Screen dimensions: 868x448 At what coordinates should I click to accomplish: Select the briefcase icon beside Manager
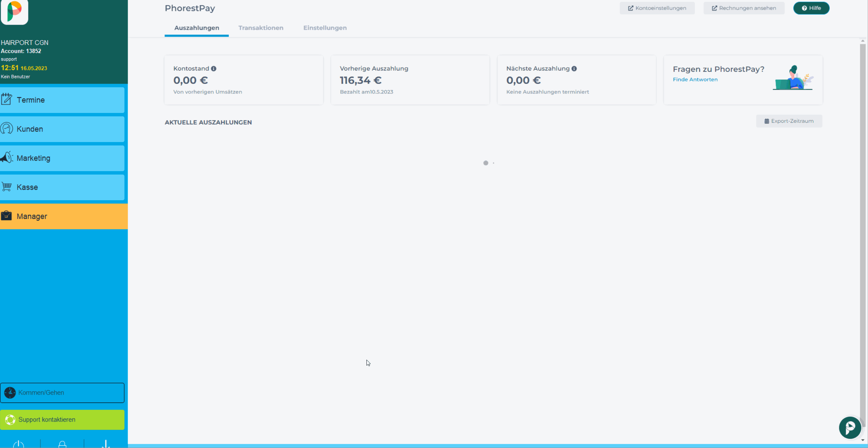point(7,216)
